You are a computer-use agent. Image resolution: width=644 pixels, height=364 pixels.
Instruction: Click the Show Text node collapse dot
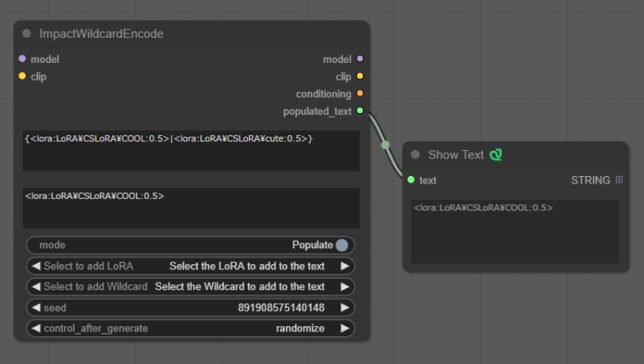[415, 154]
